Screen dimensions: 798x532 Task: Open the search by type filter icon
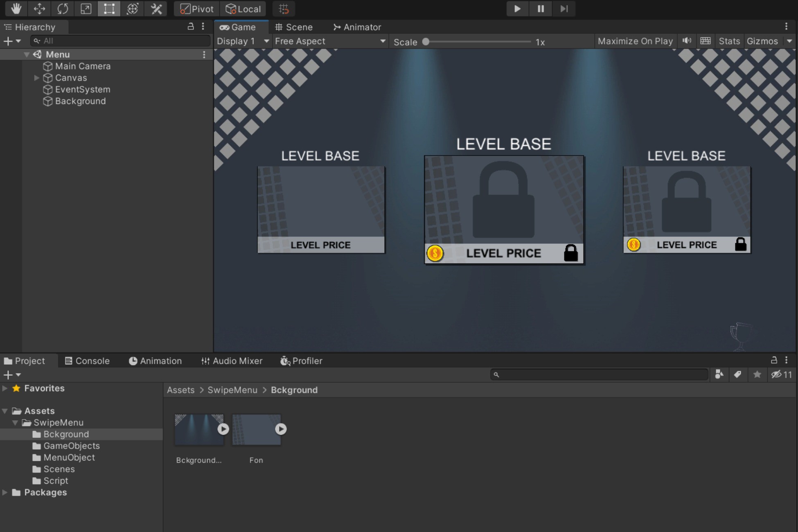pos(719,374)
